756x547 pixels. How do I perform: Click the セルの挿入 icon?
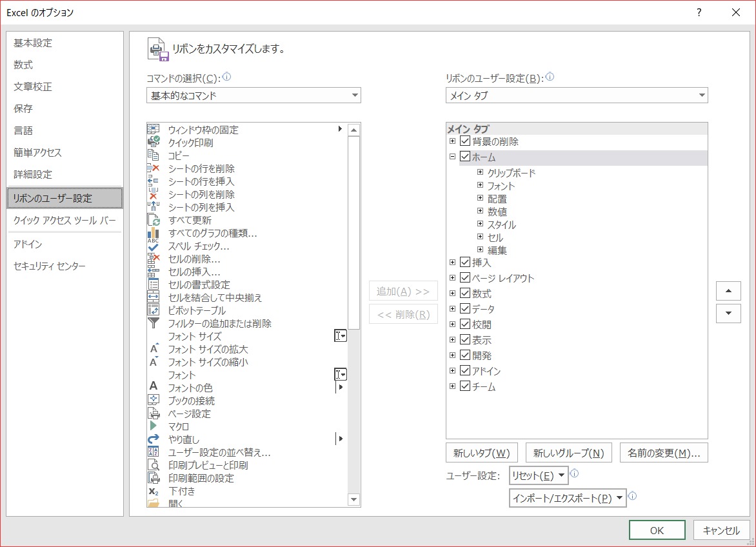point(154,272)
